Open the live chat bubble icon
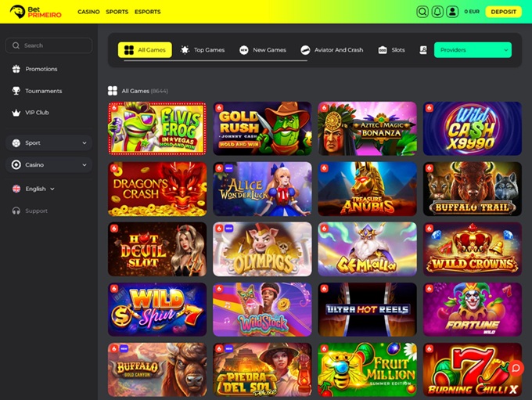The width and height of the screenshot is (532, 400). click(516, 368)
